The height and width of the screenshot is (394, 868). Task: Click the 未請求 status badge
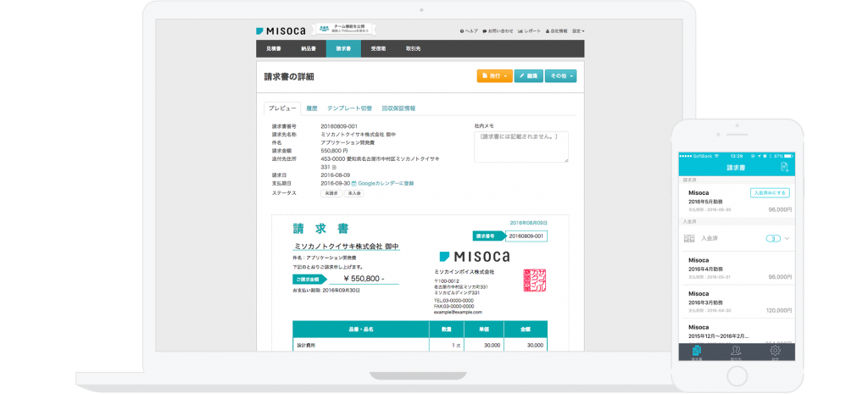(x=331, y=194)
